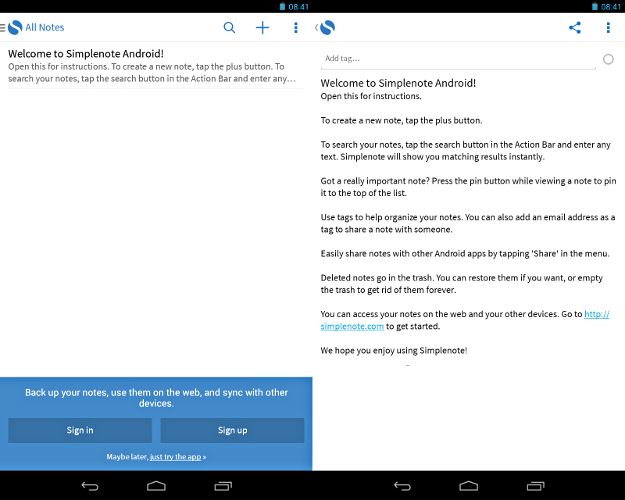Tap the Android home button on left screen
This screenshot has width=625, height=500.
[x=156, y=486]
